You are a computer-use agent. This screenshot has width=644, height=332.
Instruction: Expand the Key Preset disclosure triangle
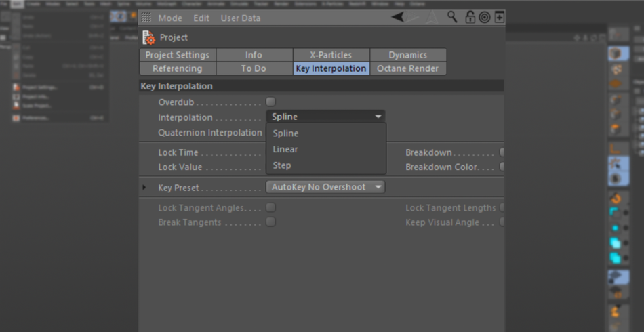pyautogui.click(x=144, y=188)
